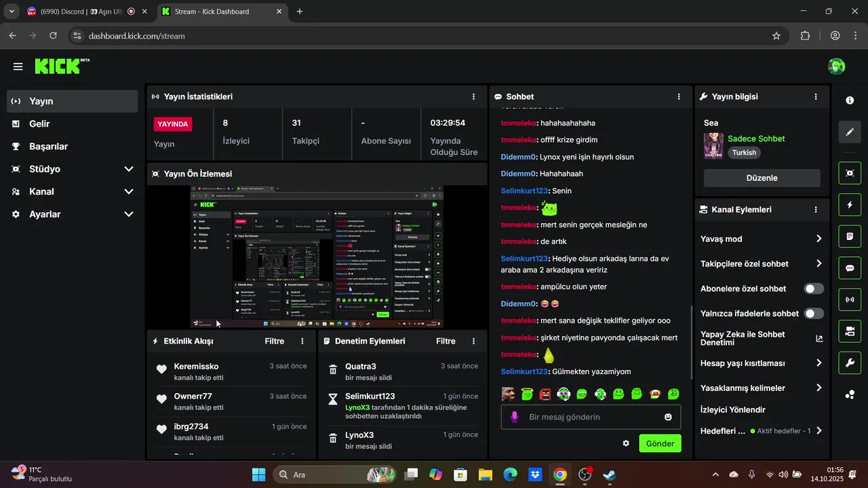Viewport: 868px width, 488px height.
Task: Open Hesap yaşı kısıtlaması options arrow
Action: pos(818,363)
